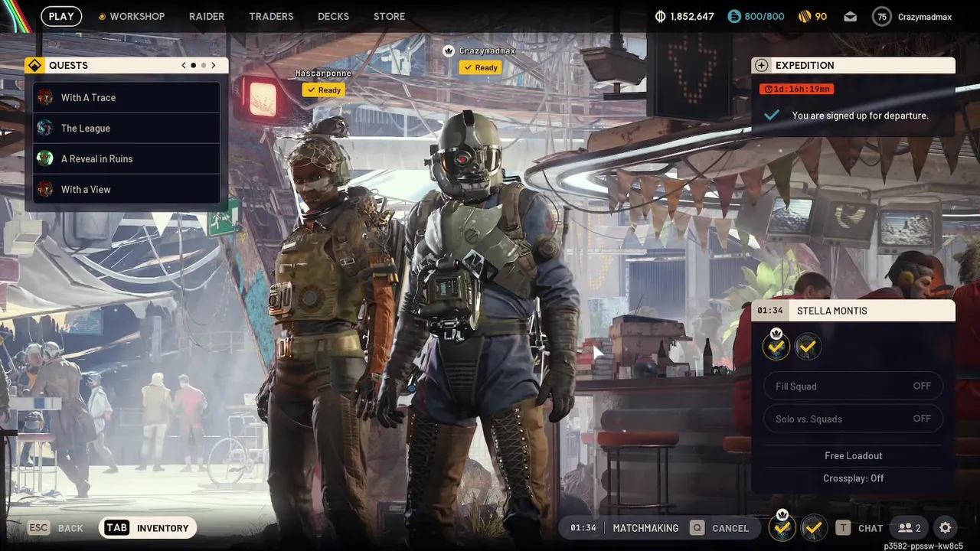Open the squad members icon showing 2
The image size is (980, 551).
pos(910,528)
